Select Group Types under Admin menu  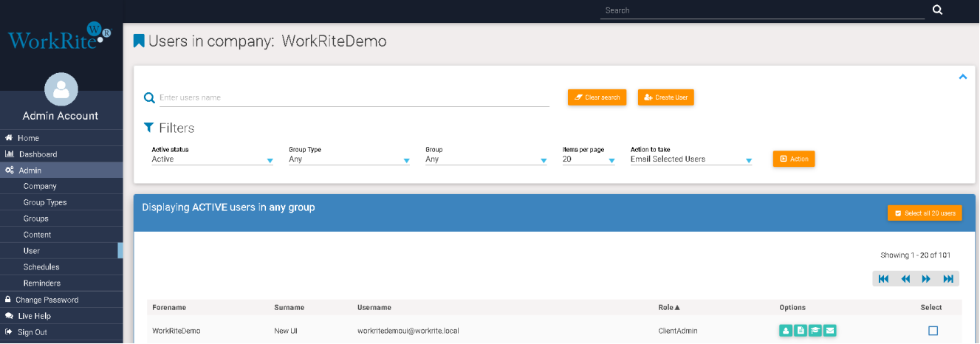(45, 202)
